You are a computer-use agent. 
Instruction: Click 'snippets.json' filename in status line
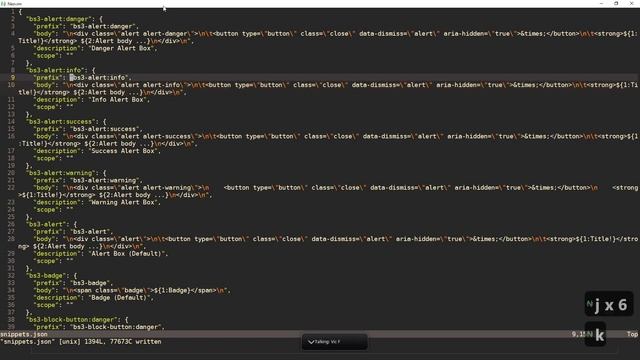pyautogui.click(x=24, y=334)
